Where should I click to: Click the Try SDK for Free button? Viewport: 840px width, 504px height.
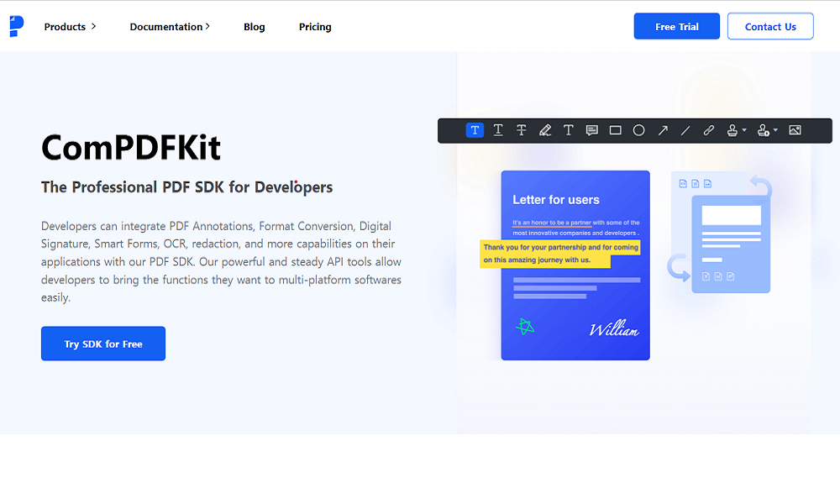click(x=103, y=344)
